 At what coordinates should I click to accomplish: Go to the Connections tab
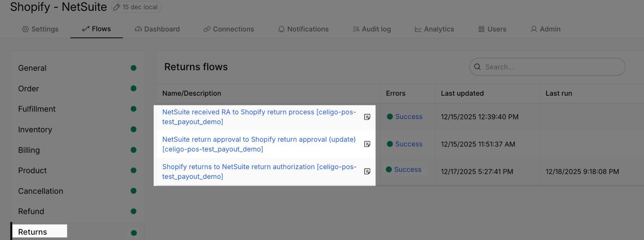pos(229,29)
